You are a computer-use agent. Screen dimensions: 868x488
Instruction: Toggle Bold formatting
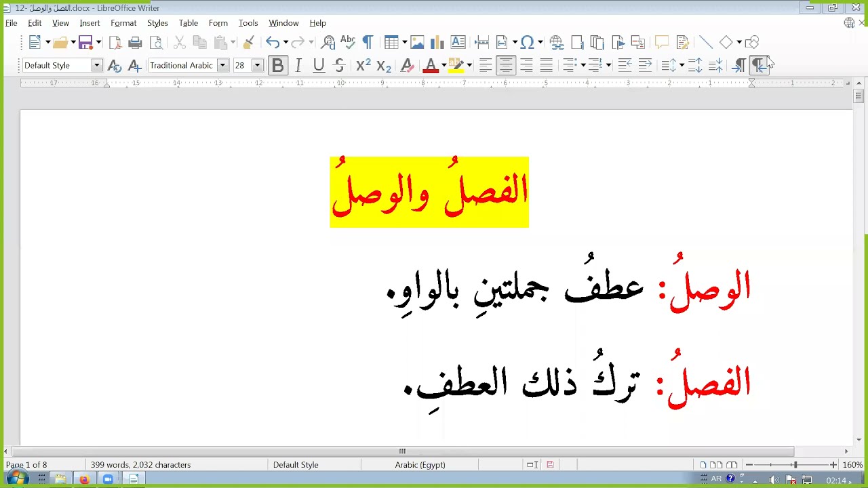tap(277, 66)
